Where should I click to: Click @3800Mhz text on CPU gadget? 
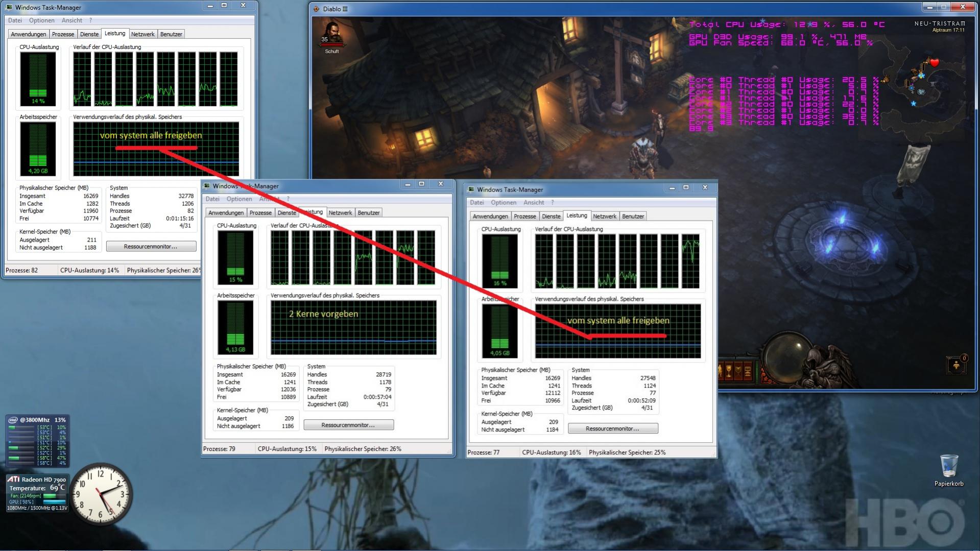click(x=34, y=420)
